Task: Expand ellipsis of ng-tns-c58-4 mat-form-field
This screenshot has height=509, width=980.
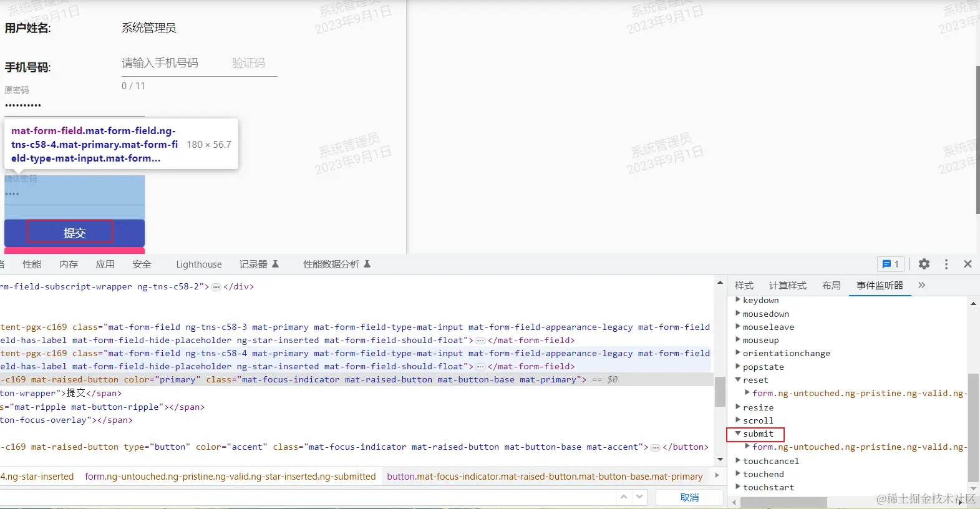Action: (x=480, y=367)
